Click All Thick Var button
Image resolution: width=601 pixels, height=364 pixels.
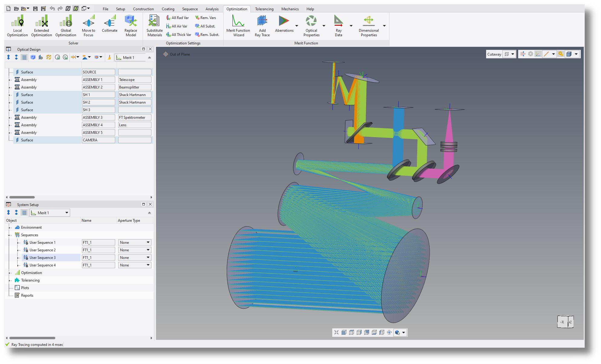[179, 35]
